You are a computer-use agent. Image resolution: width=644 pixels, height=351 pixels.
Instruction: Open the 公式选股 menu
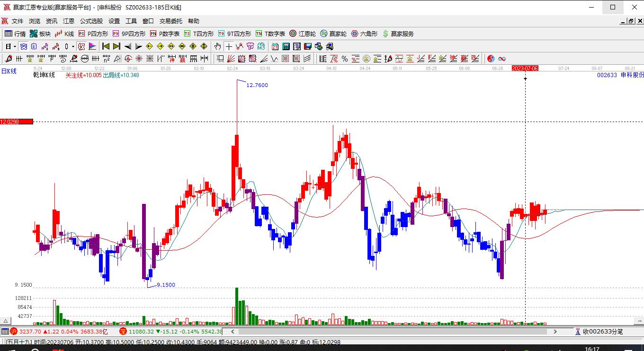91,21
